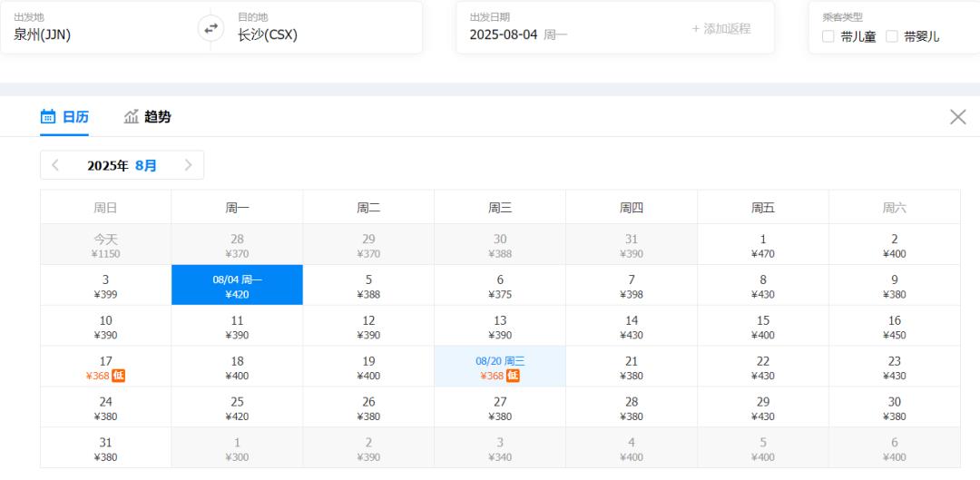The image size is (980, 480).
Task: Choose August 23 date cell
Action: coord(895,367)
